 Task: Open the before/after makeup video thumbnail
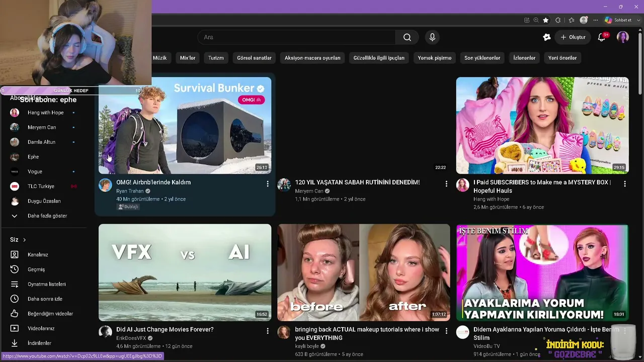364,273
